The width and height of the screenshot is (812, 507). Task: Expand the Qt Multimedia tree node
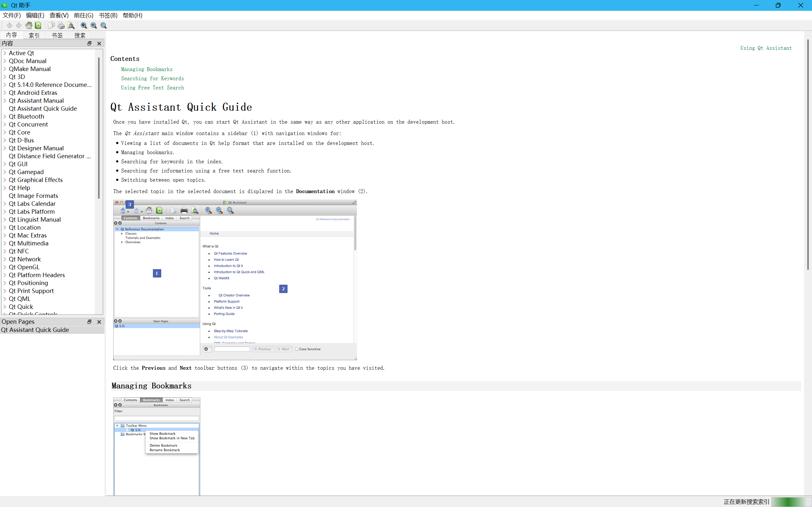tap(5, 244)
